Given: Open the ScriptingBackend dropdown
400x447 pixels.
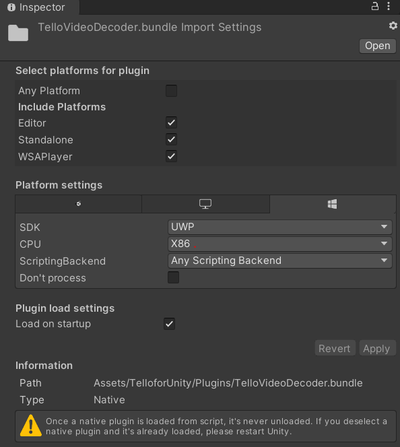Looking at the screenshot, I should tap(280, 261).
